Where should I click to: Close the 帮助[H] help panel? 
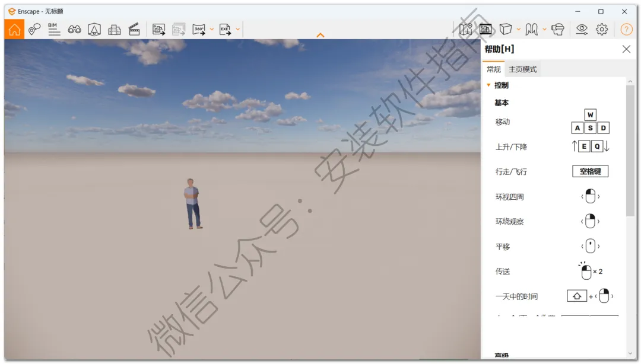tap(626, 49)
